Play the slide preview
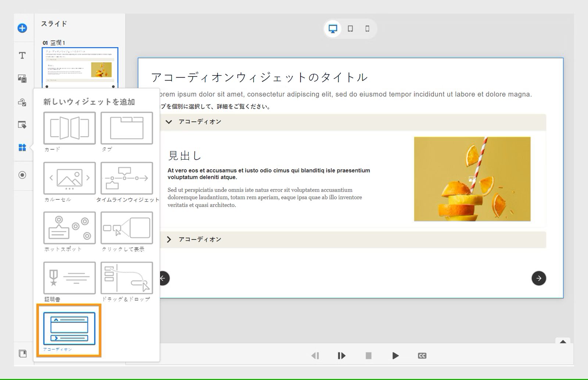This screenshot has height=380, width=588. tap(395, 356)
